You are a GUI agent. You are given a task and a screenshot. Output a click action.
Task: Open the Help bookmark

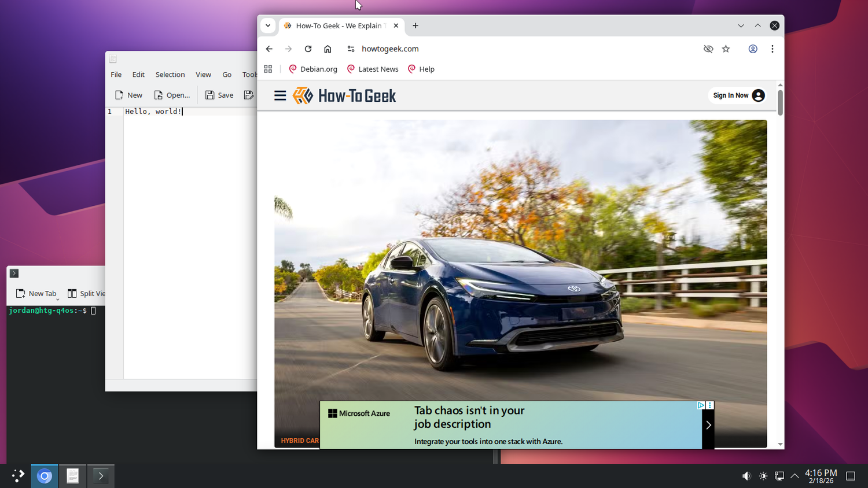pyautogui.click(x=421, y=69)
